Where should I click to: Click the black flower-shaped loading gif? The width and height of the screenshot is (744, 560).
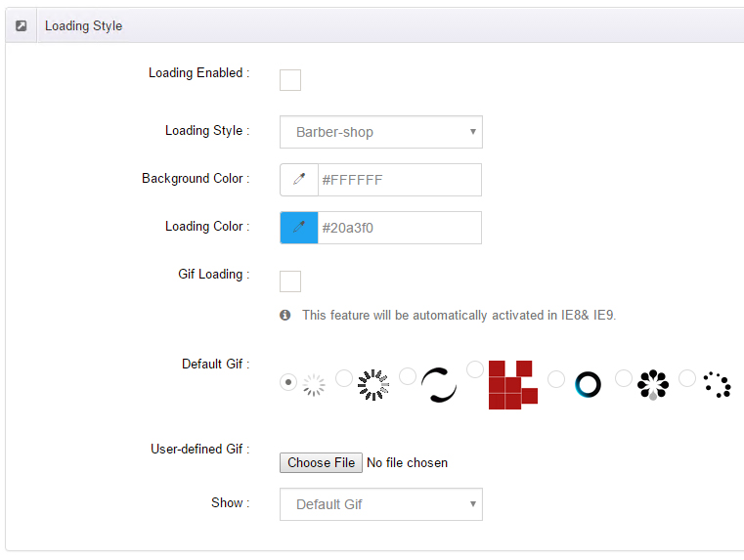tap(653, 384)
